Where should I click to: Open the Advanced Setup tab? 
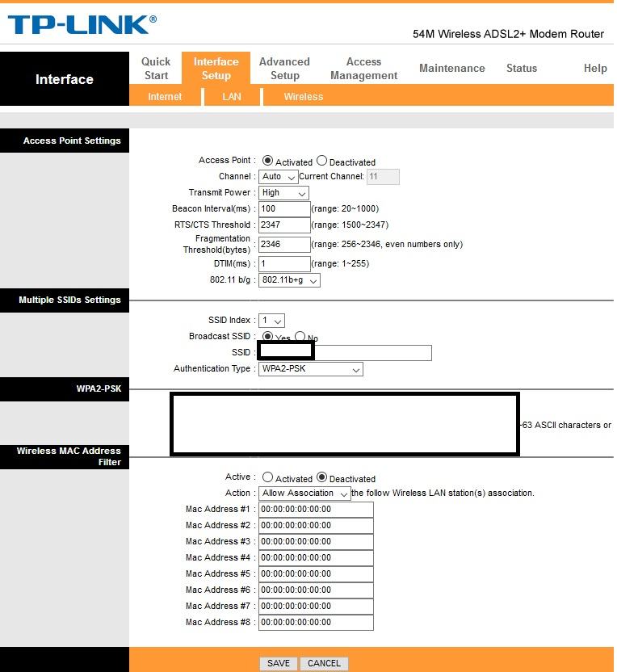tap(284, 69)
